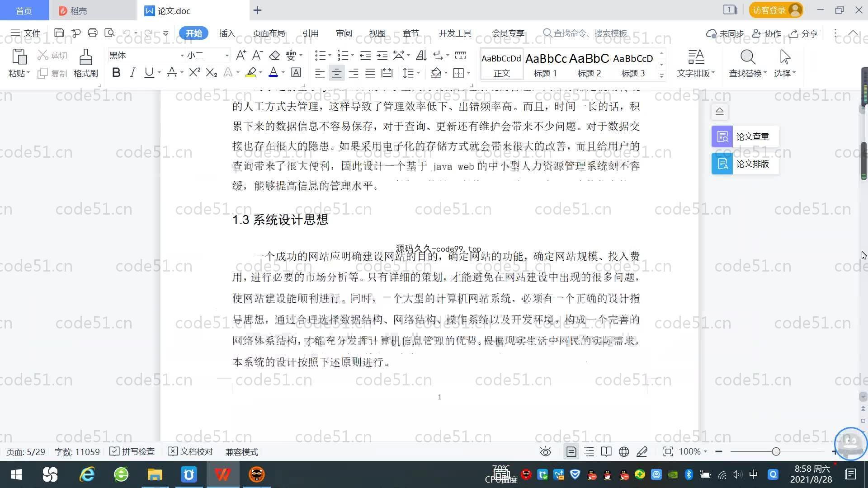This screenshot has height=488, width=868.
Task: Open the 视图 ribbon tab
Action: pos(377,33)
